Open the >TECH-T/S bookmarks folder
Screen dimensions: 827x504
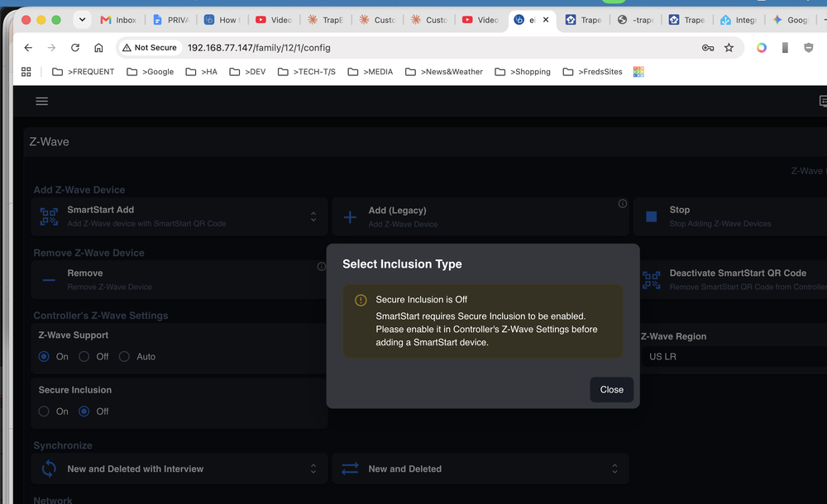click(x=307, y=72)
